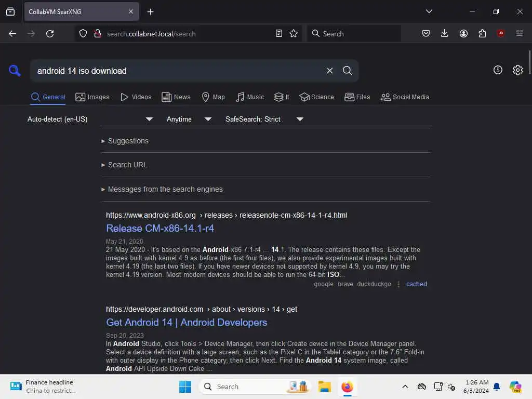The height and width of the screenshot is (399, 532).
Task: Open cached version of android-x86 result
Action: 416,284
